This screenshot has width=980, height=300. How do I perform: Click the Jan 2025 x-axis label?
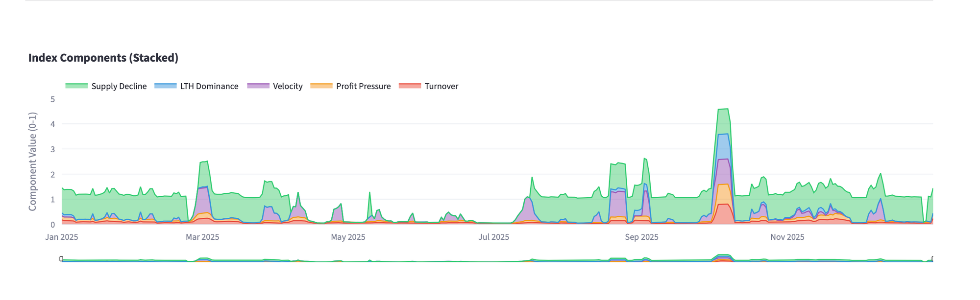pyautogui.click(x=62, y=237)
